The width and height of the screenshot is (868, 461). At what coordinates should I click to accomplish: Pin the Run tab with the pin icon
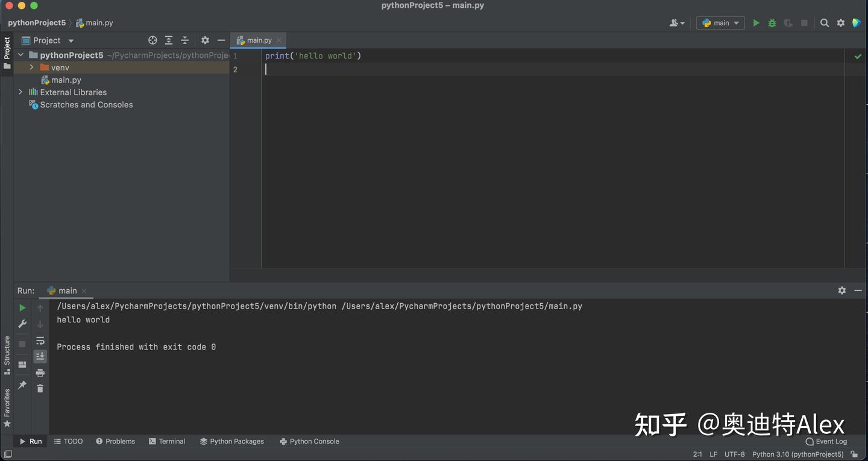(22, 384)
